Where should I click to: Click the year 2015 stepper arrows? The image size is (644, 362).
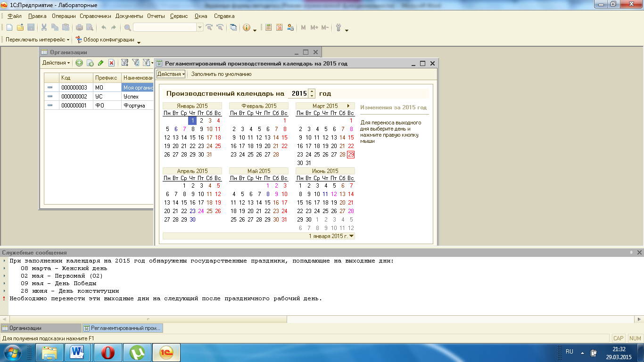click(311, 93)
